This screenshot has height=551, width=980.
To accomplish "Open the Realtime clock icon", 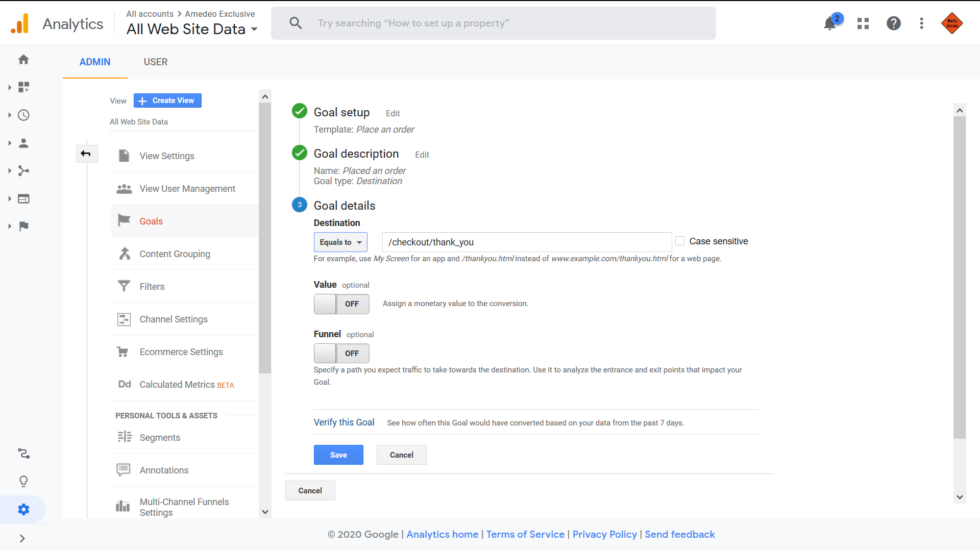I will point(23,115).
